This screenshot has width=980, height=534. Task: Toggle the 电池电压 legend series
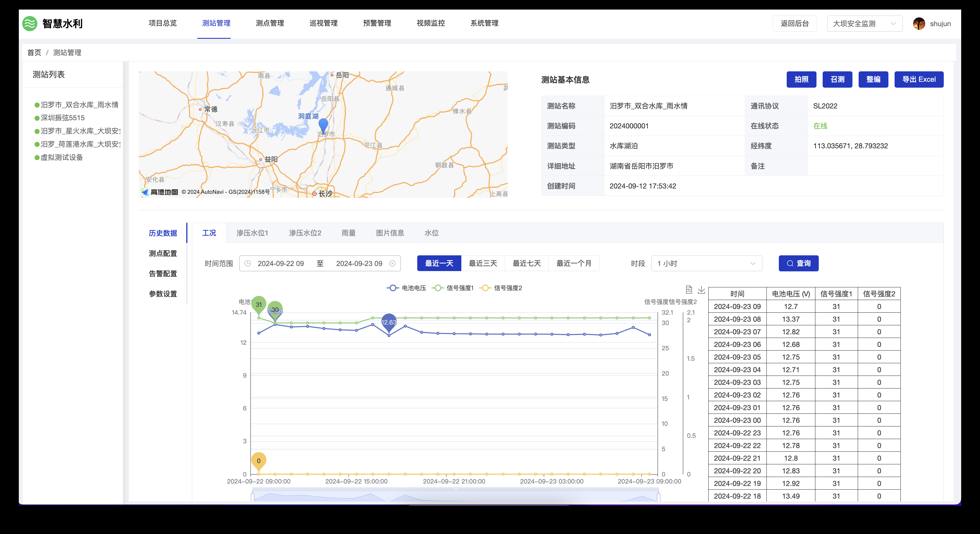click(x=406, y=288)
